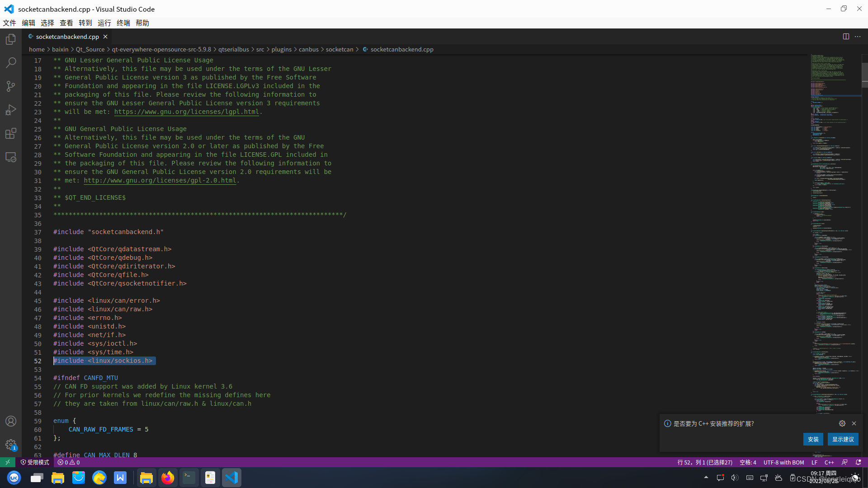Open the Manage gear in the activity bar
The height and width of the screenshot is (488, 868).
click(x=11, y=445)
